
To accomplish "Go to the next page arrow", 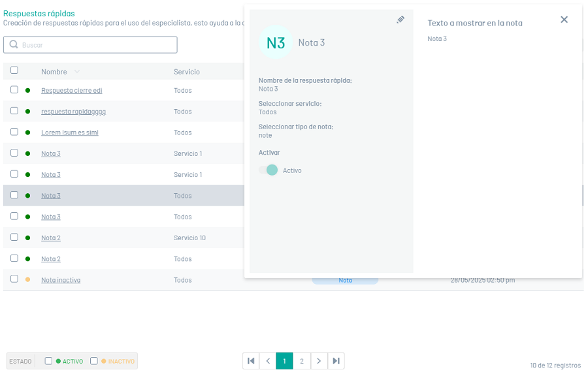I will coord(318,361).
